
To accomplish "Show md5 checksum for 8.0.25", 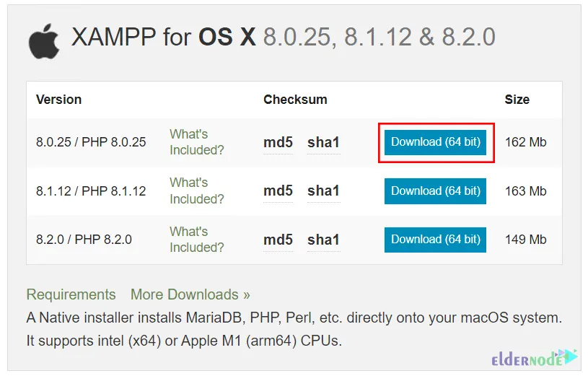I will tap(278, 143).
